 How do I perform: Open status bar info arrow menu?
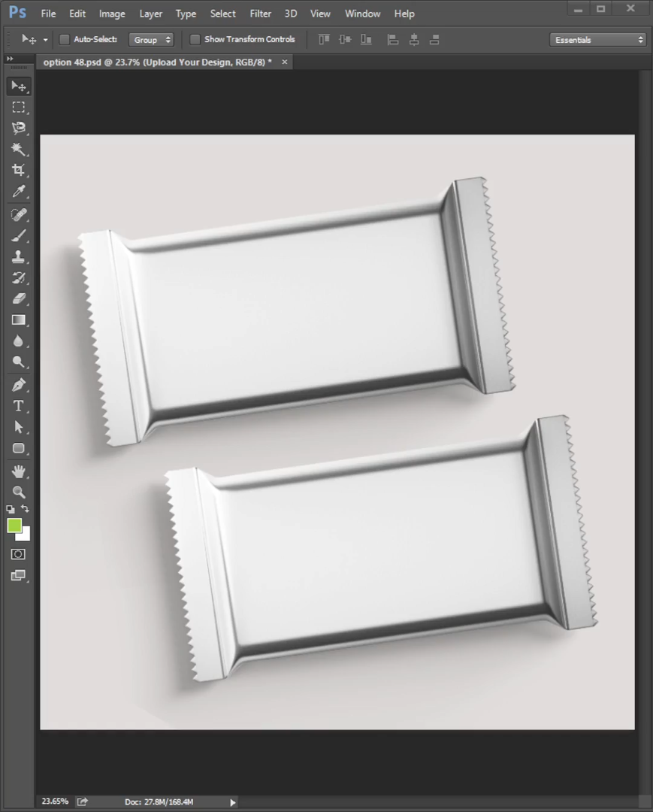point(232,802)
